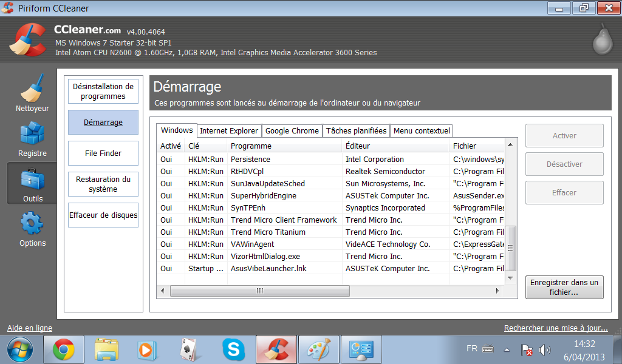Show hidden tray icons arrow
The image size is (622, 364).
point(507,349)
